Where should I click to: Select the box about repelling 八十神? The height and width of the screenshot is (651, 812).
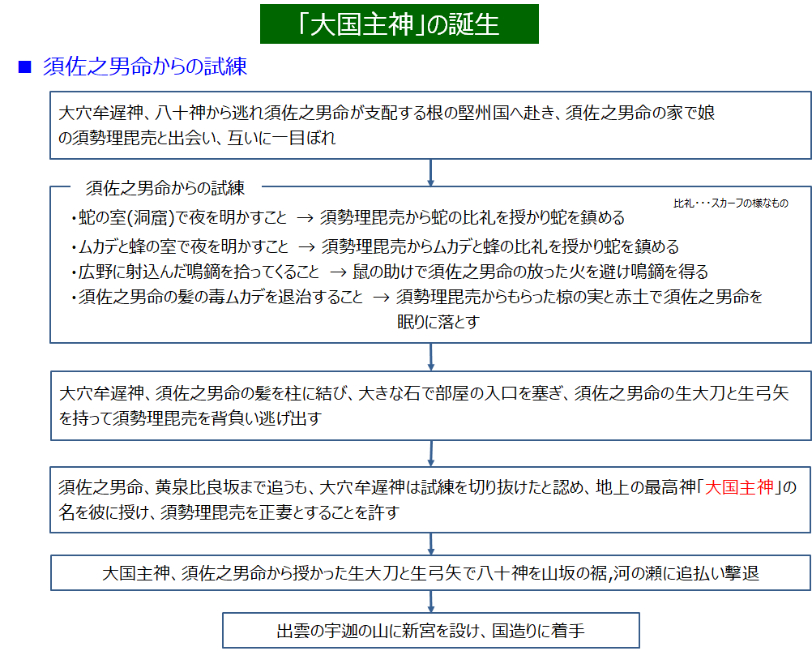click(430, 573)
